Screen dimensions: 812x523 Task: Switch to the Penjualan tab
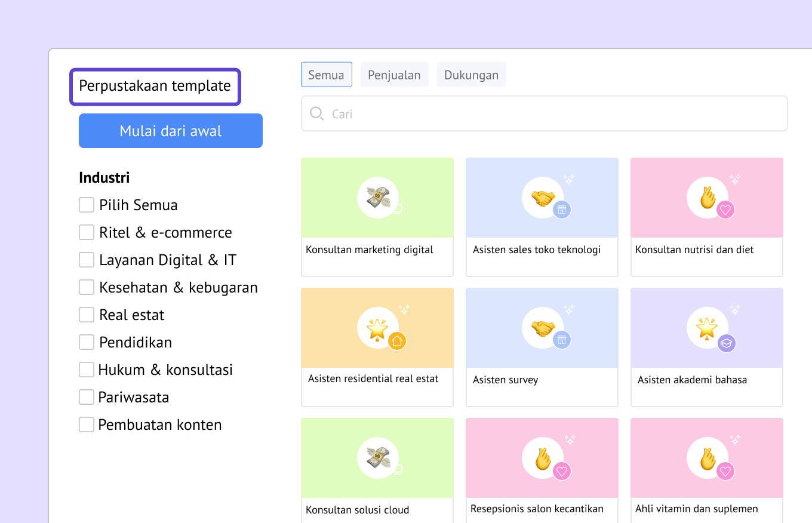coord(394,75)
